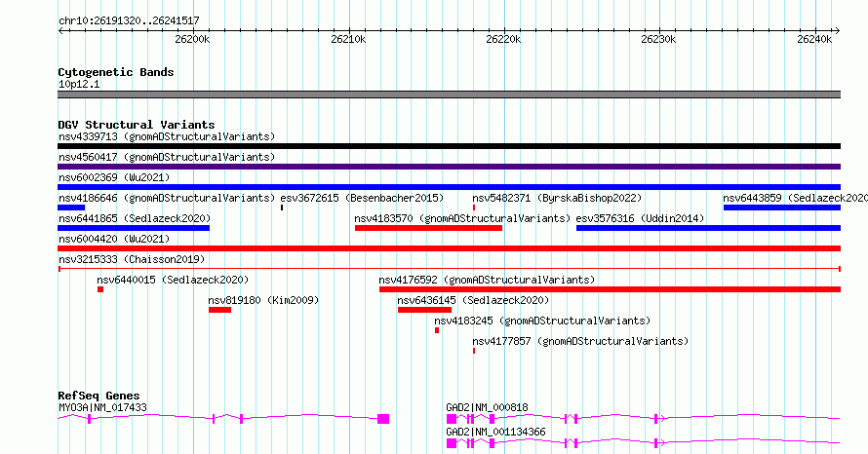This screenshot has width=868, height=454.
Task: Click the 26220k ruler tick label
Action: (x=503, y=39)
